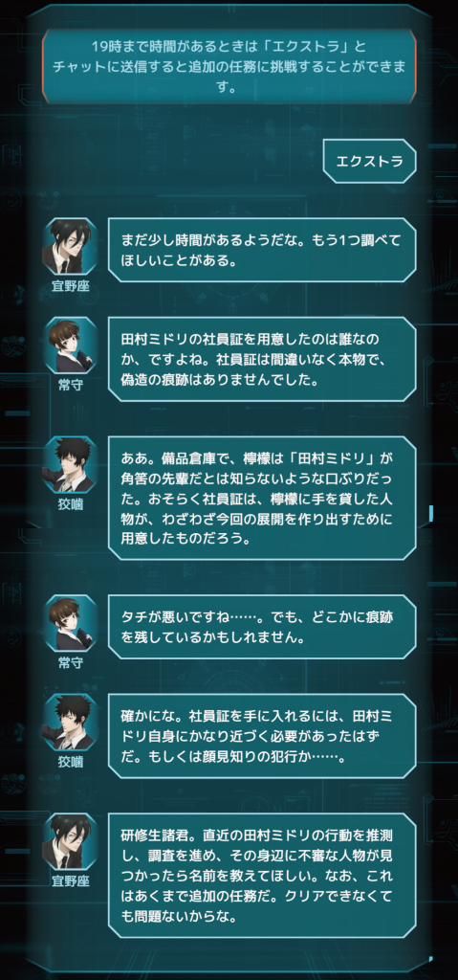Click the 宜野座 name label under top avatar

coord(70,287)
